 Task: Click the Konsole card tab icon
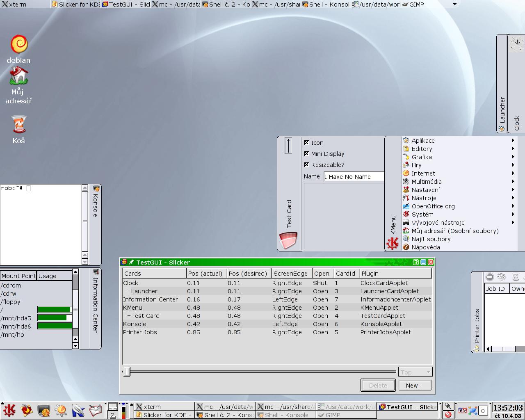pos(96,189)
